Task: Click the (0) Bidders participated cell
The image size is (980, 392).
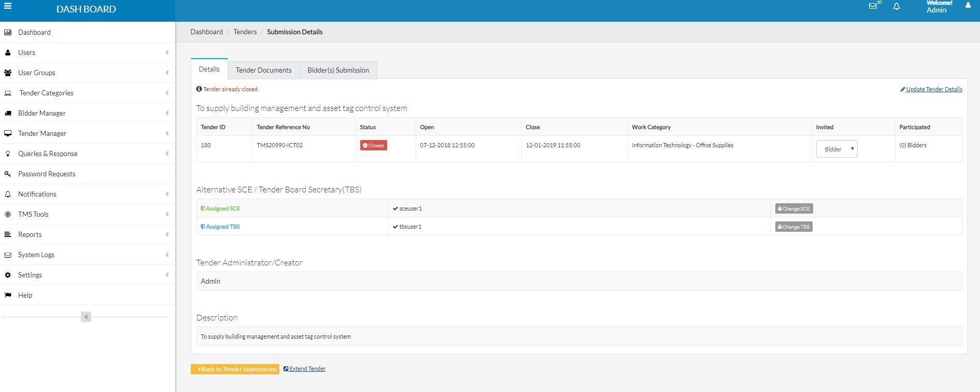Action: (x=913, y=145)
